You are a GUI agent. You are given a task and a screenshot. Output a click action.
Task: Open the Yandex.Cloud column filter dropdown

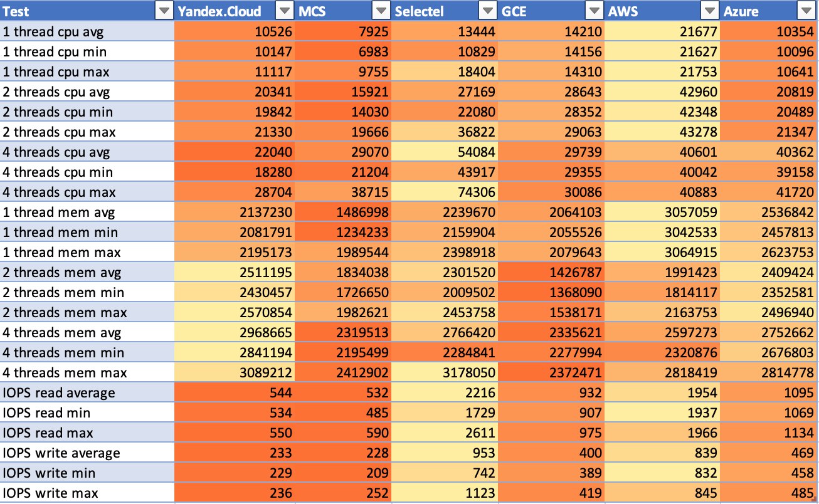284,11
